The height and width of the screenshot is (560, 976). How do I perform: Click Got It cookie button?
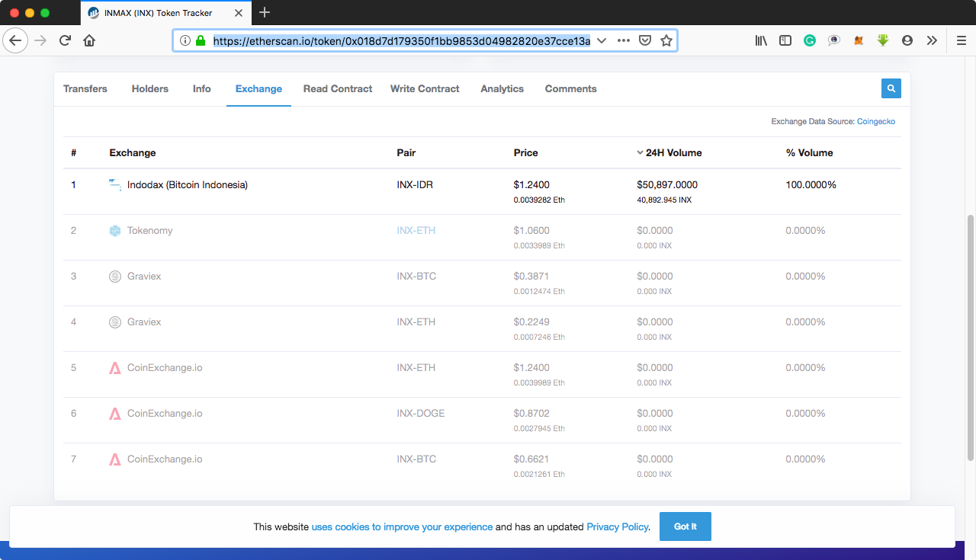point(685,526)
